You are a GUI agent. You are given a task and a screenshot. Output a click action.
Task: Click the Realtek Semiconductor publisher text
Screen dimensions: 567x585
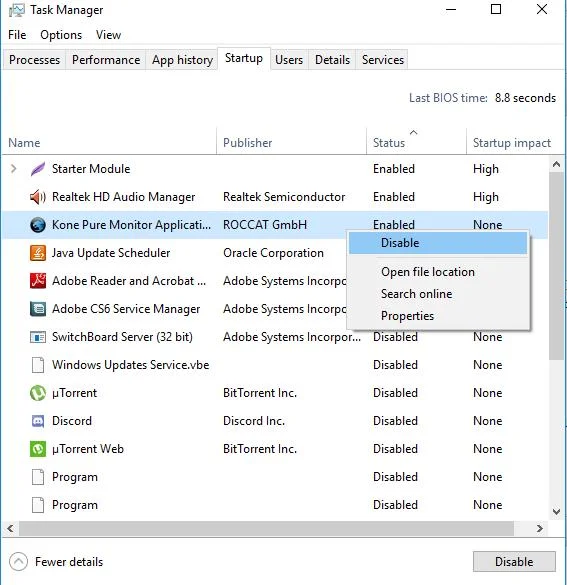coord(284,197)
